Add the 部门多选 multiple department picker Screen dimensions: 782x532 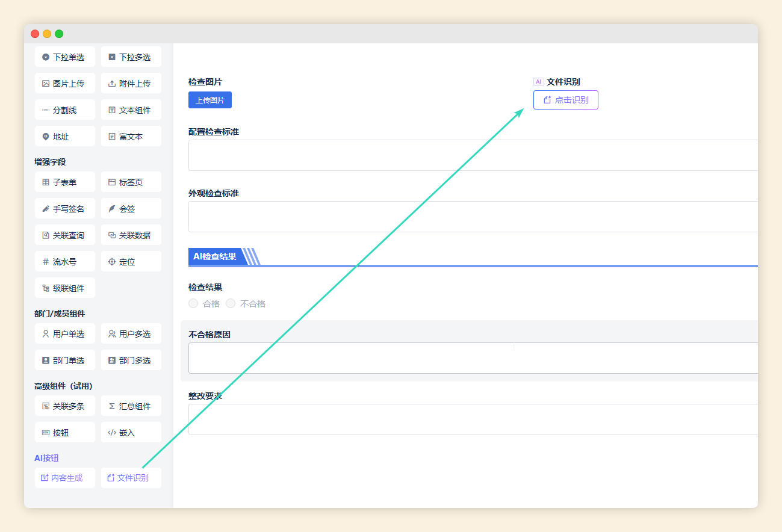coord(131,360)
